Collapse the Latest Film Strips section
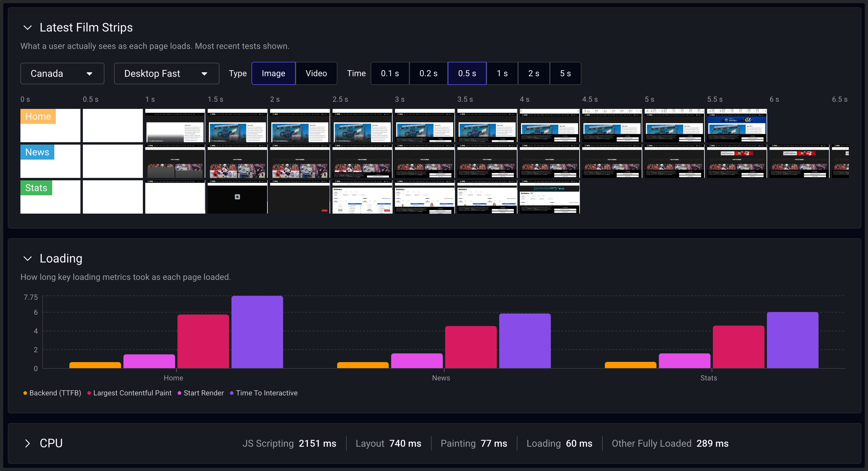Image resolution: width=868 pixels, height=471 pixels. pos(28,28)
